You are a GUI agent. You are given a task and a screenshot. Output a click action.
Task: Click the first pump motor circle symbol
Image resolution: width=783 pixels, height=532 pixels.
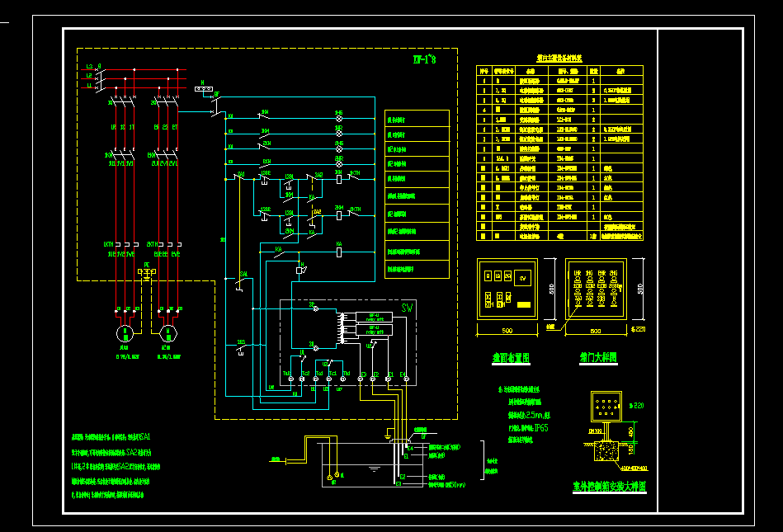coord(125,333)
